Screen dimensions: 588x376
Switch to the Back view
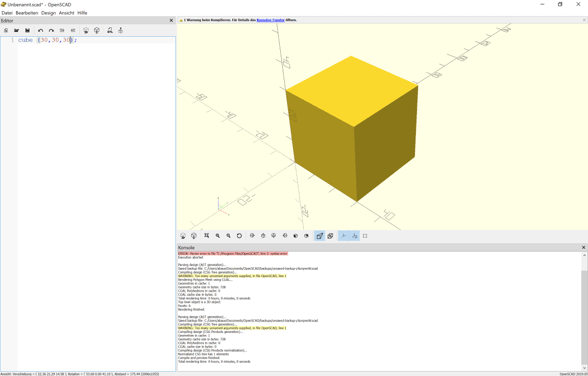point(306,235)
